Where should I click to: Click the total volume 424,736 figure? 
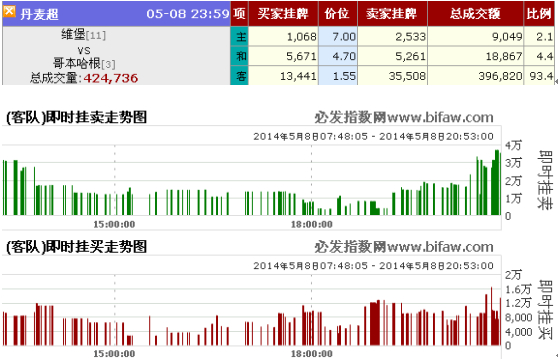pyautogui.click(x=111, y=78)
